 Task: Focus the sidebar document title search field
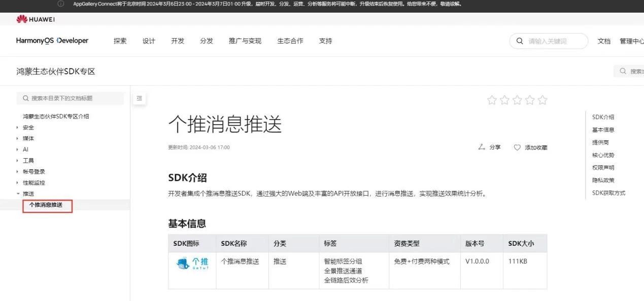click(70, 98)
